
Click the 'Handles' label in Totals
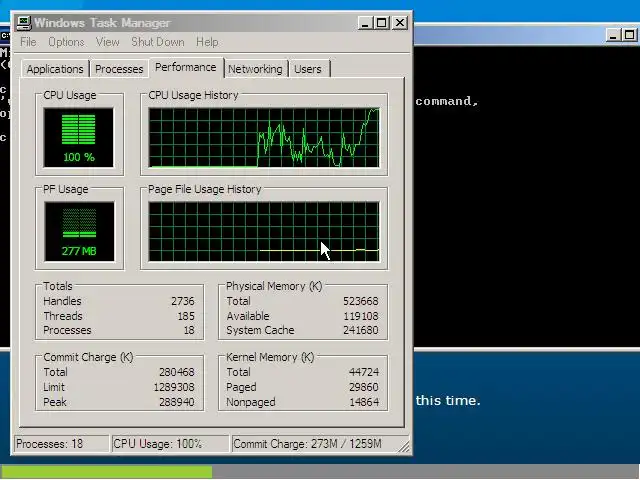click(x=62, y=301)
